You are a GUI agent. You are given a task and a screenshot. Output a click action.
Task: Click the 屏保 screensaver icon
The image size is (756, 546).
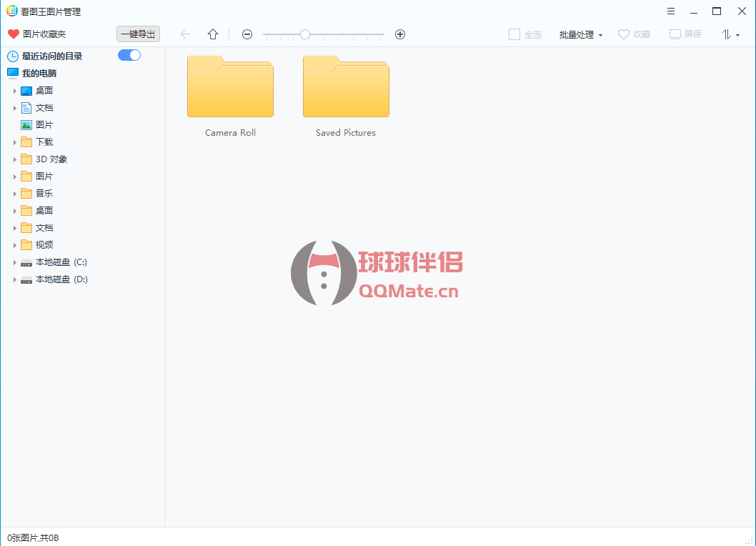675,34
